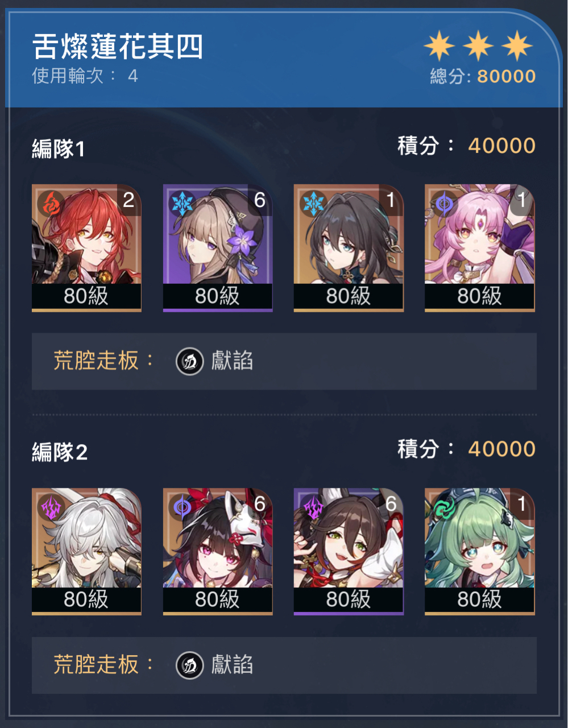Click the 總分 80000 total score
The height and width of the screenshot is (728, 568).
tap(483, 76)
